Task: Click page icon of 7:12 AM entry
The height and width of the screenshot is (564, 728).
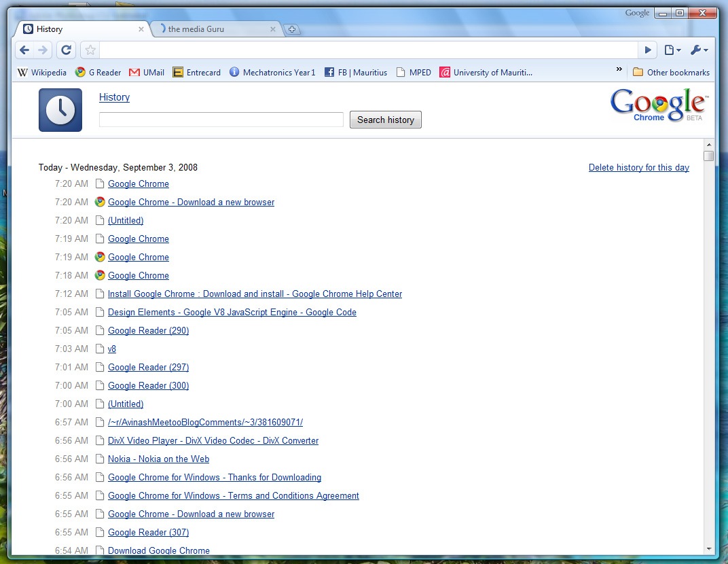Action: (x=99, y=294)
